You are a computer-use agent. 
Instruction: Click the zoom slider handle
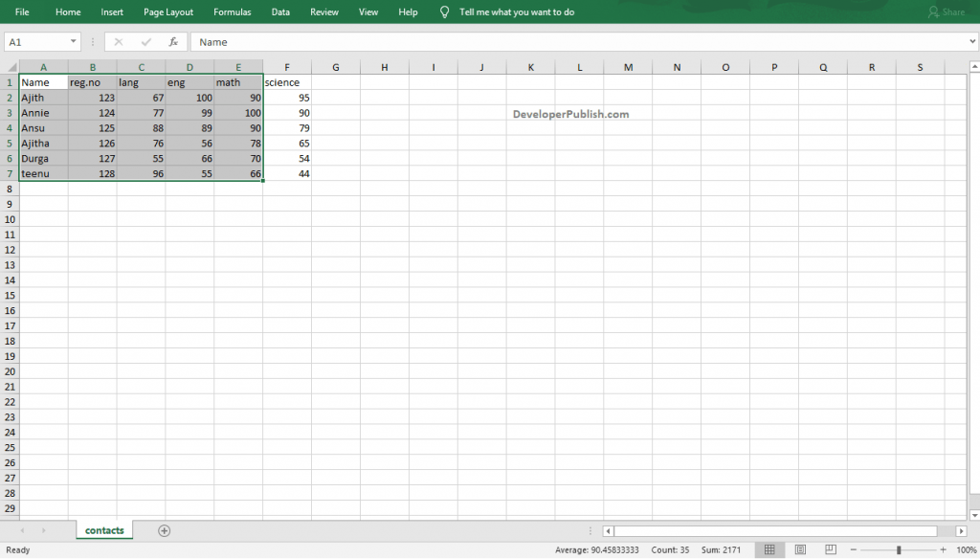(899, 549)
